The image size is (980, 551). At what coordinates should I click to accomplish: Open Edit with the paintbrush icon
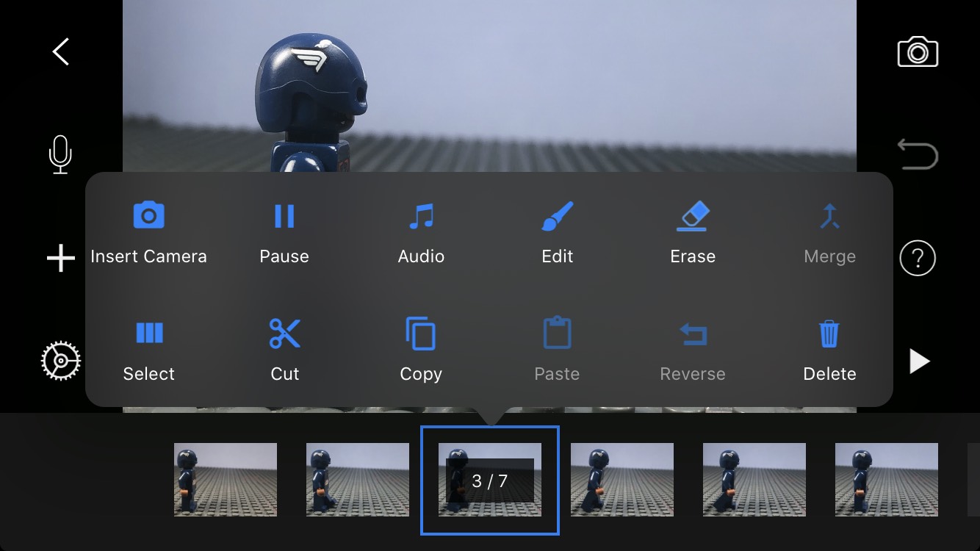557,234
